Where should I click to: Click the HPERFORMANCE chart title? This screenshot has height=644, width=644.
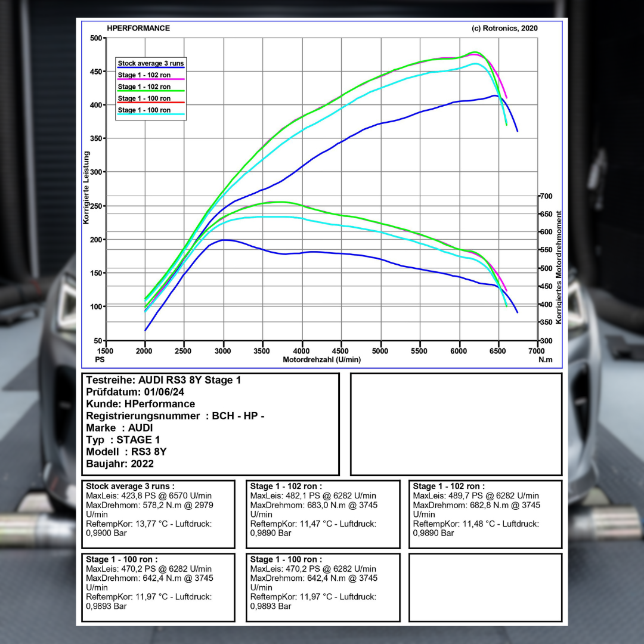[x=138, y=28]
